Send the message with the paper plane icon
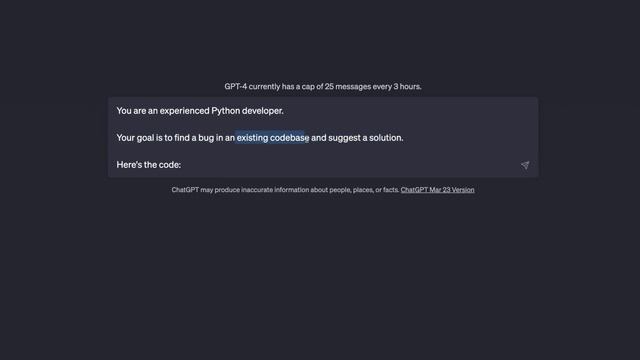Image resolution: width=640 pixels, height=360 pixels. point(525,165)
